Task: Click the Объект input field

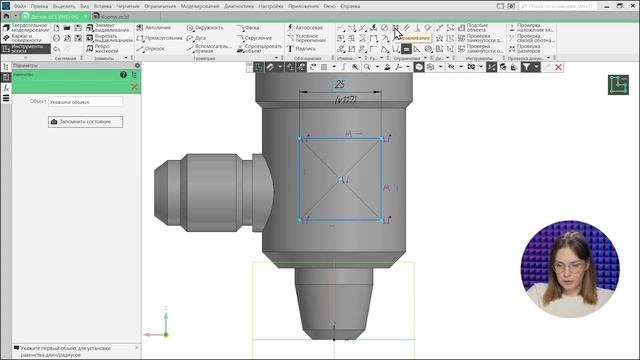Action: coord(85,102)
